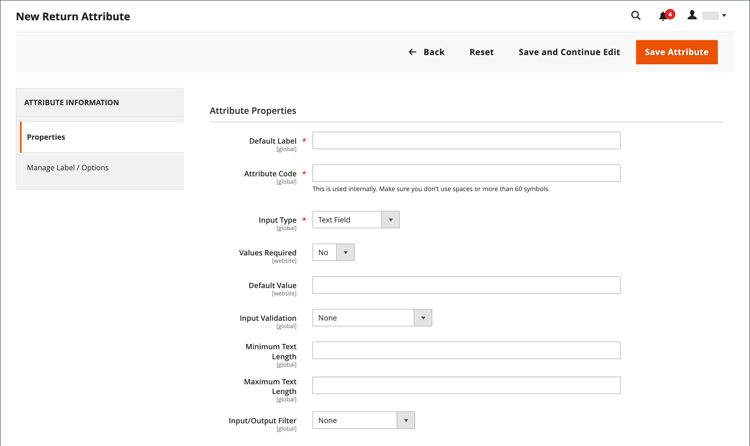Expand the Input/Output Filter dropdown
The height and width of the screenshot is (446, 750).
click(x=363, y=421)
